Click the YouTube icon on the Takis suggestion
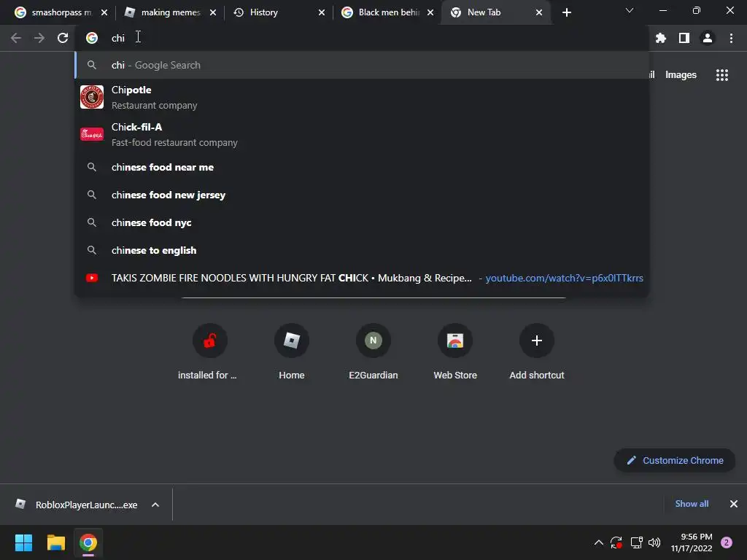This screenshot has height=560, width=747. click(92, 278)
